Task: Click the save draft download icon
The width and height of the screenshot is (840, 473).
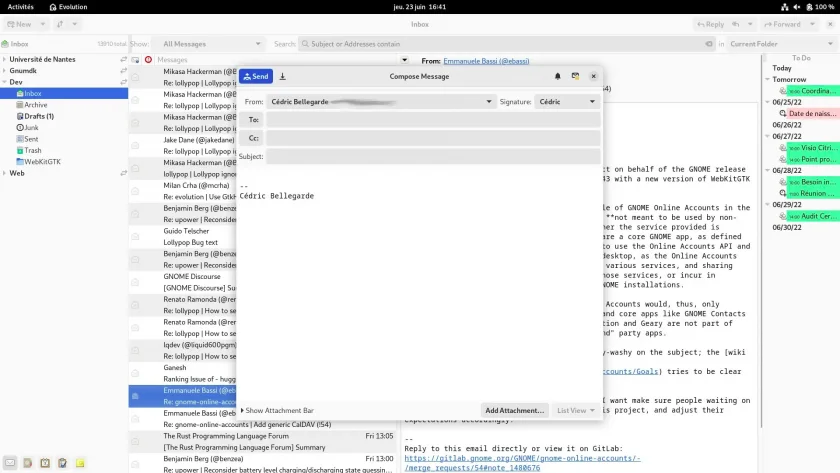Action: tap(282, 76)
